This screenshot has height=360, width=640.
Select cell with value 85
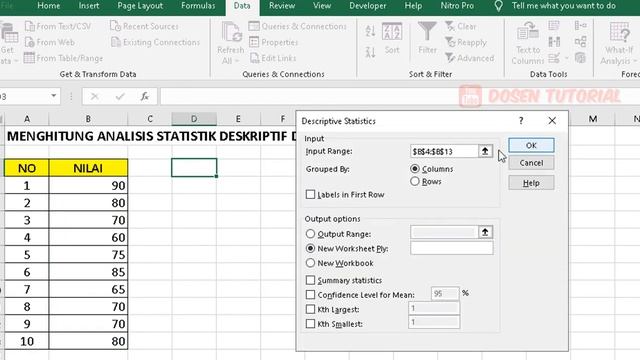point(88,272)
